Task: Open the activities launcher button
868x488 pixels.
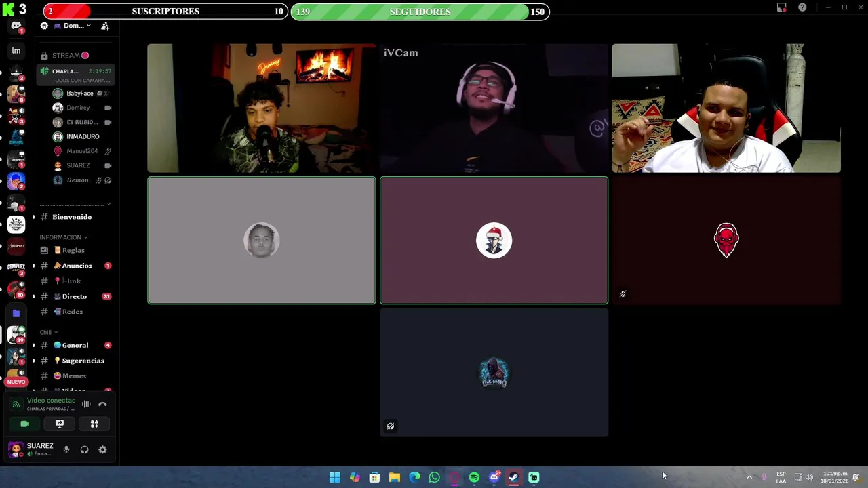Action: (x=94, y=424)
